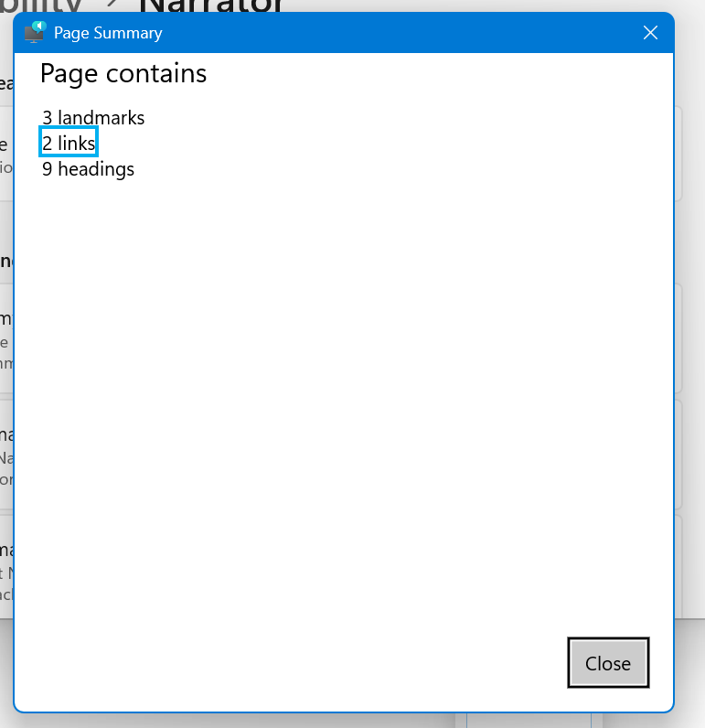This screenshot has height=728, width=705.
Task: Select the '9 headings' entry
Action: [88, 169]
